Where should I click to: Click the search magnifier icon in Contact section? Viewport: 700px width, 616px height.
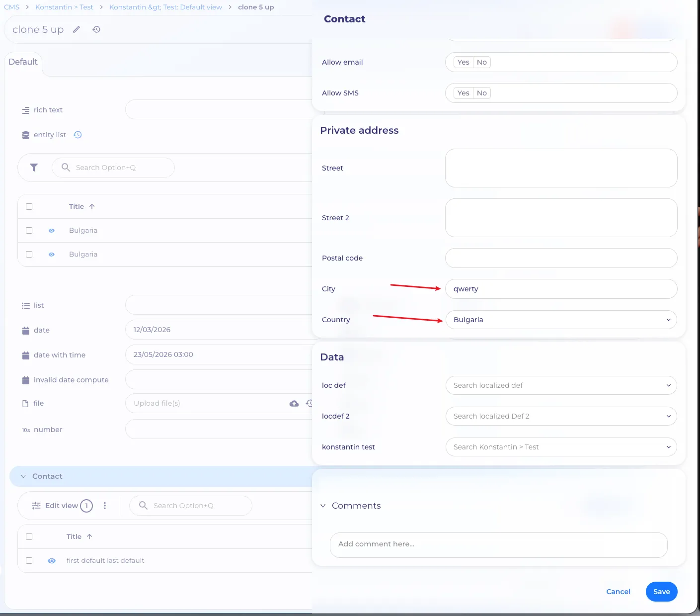[143, 506]
